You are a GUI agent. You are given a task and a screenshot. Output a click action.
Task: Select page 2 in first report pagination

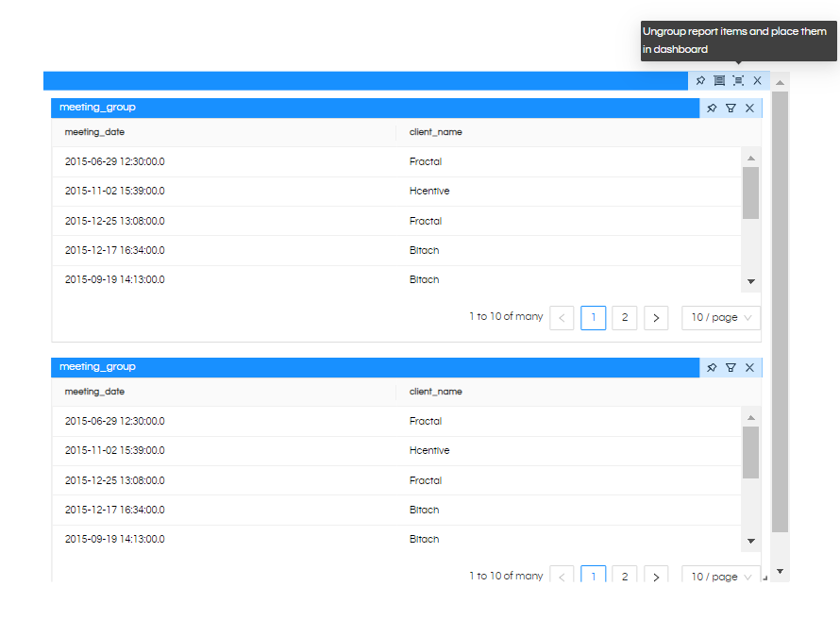pos(625,318)
